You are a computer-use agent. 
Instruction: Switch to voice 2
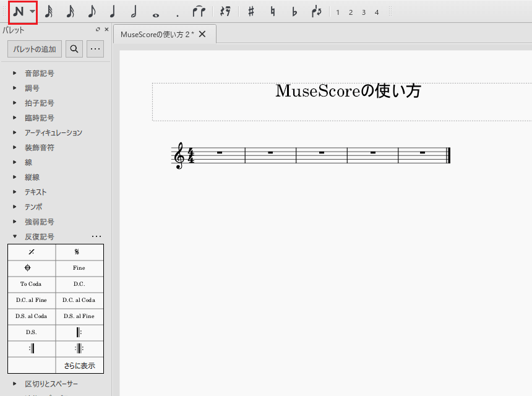click(351, 12)
